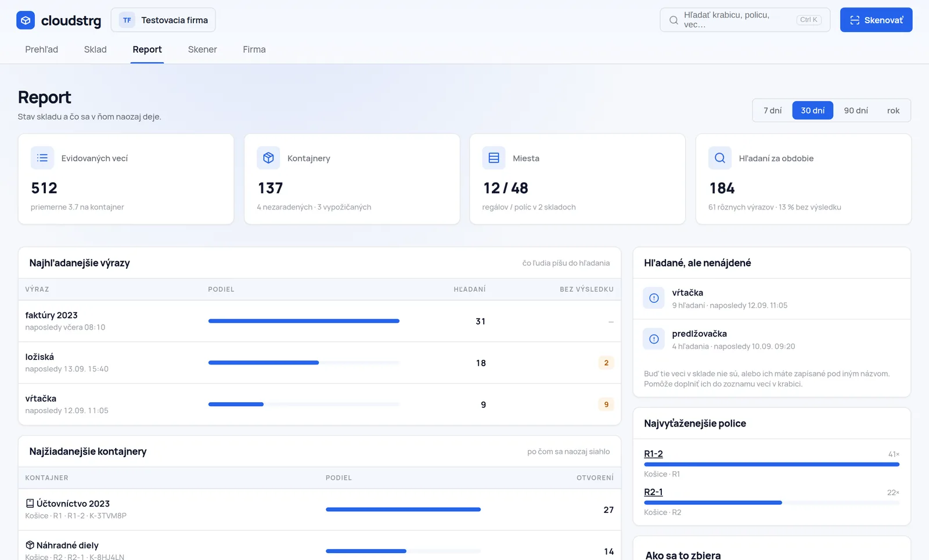
Task: Click the orange badge 9 for vŕtačka
Action: pos(606,404)
